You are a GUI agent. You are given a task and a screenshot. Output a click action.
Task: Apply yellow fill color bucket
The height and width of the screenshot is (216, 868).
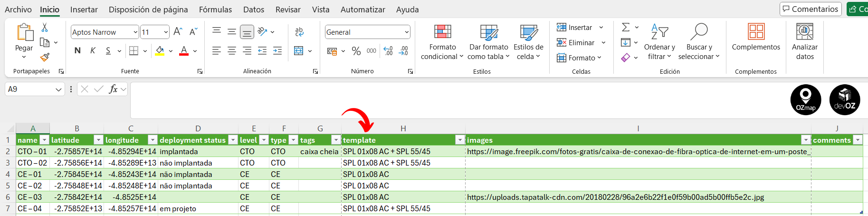(160, 50)
